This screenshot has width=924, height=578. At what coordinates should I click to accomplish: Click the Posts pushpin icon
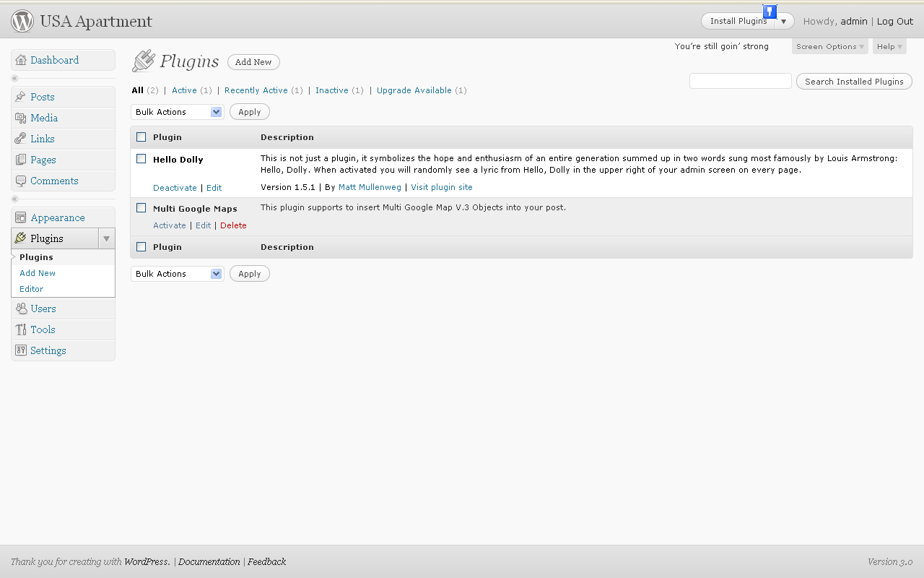click(x=21, y=97)
